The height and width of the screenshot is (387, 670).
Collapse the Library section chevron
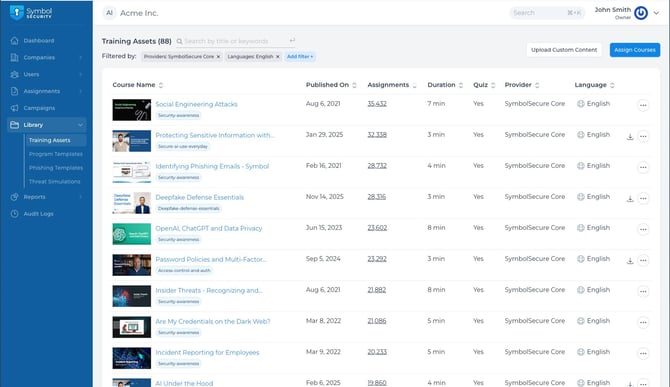click(x=80, y=125)
